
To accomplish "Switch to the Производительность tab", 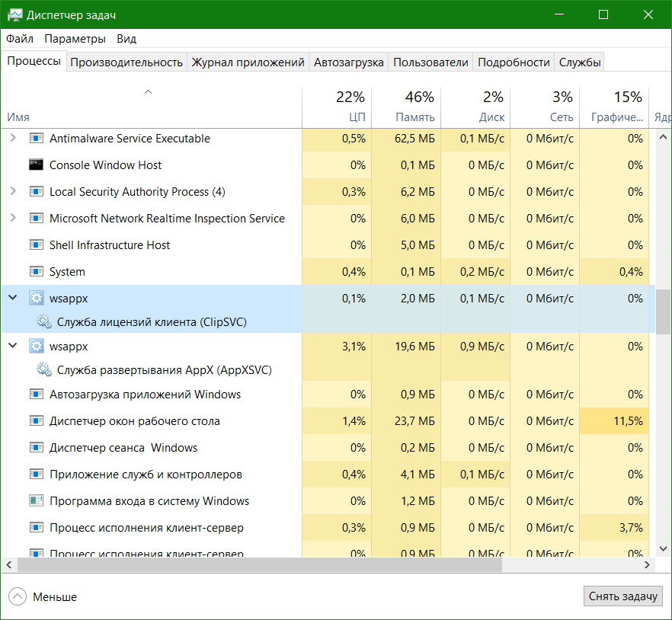I will tap(126, 62).
